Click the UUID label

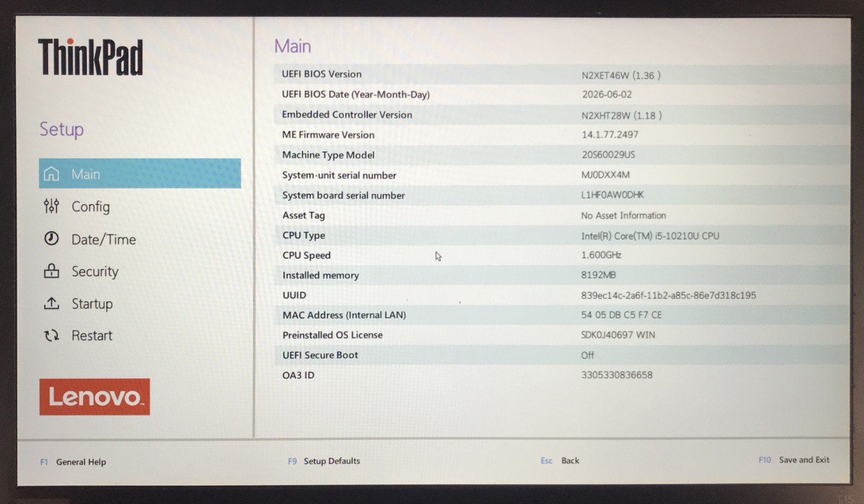point(294,295)
